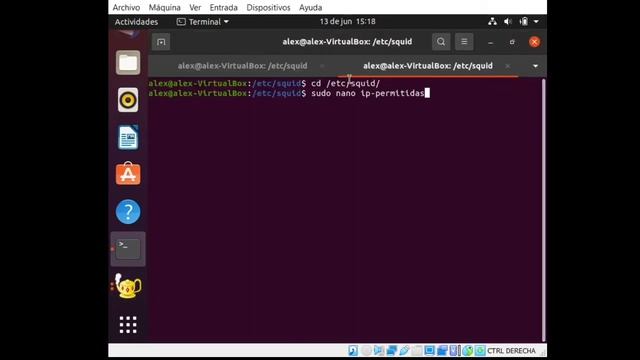
Task: Open the Archivo menu
Action: 126,7
